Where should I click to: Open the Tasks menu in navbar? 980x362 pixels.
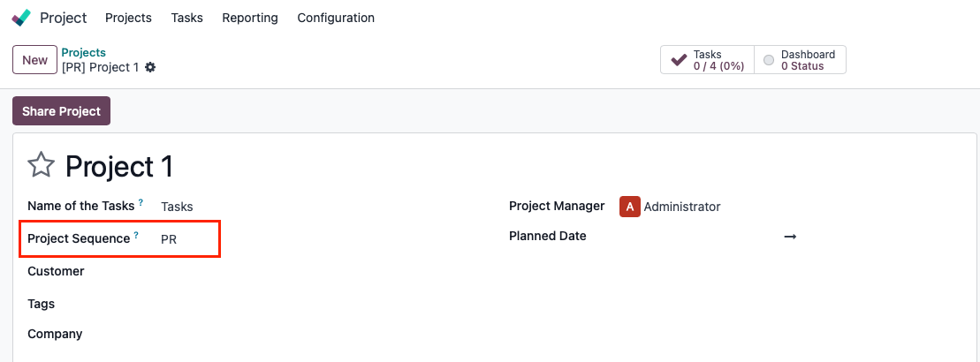[x=186, y=18]
